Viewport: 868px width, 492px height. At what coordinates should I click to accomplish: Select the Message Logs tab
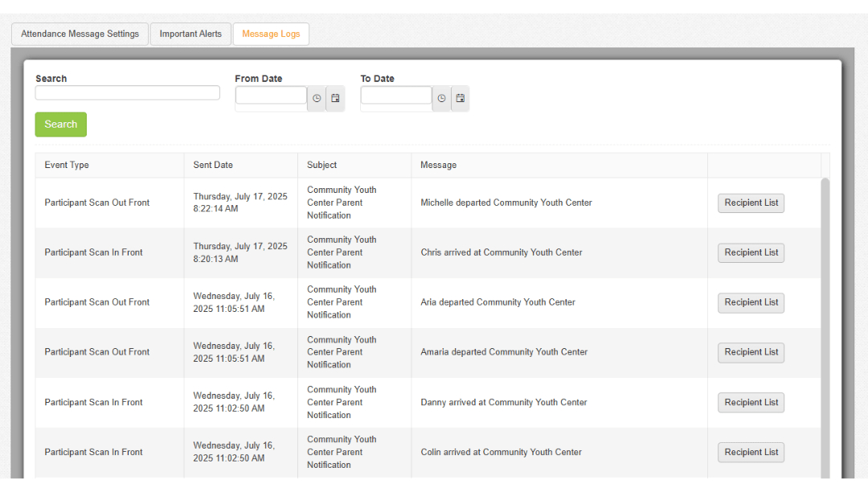click(x=271, y=34)
